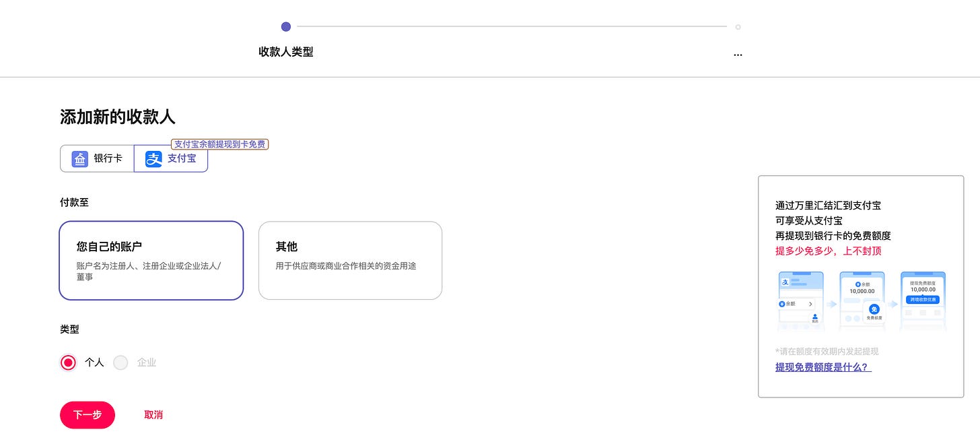980x448 pixels.
Task: Click the bank card building icon
Action: click(x=80, y=159)
